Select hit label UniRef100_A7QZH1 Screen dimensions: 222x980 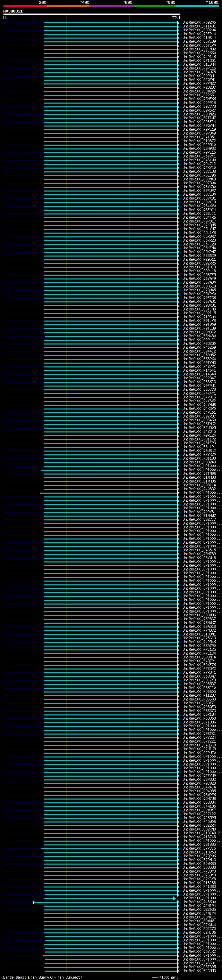pos(199,80)
